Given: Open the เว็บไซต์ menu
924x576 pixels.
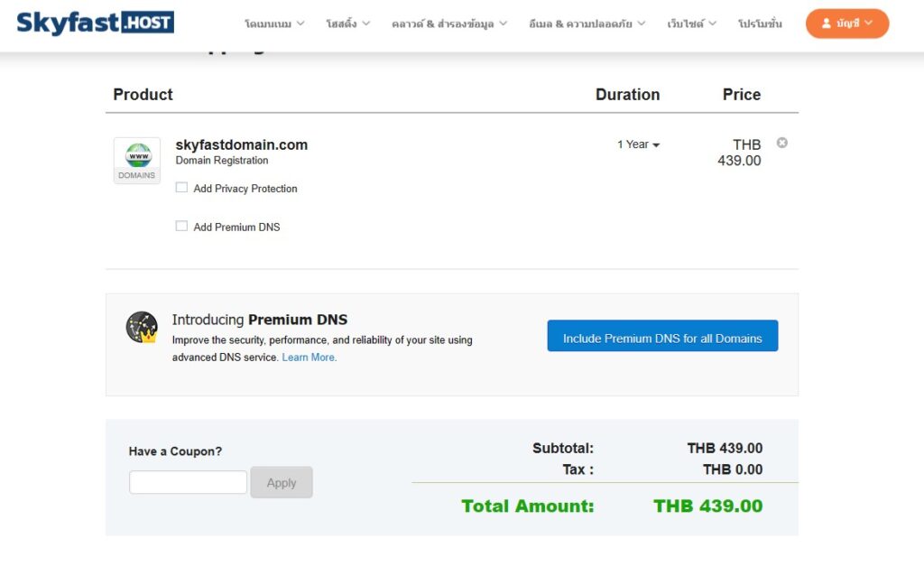Looking at the screenshot, I should click(692, 23).
